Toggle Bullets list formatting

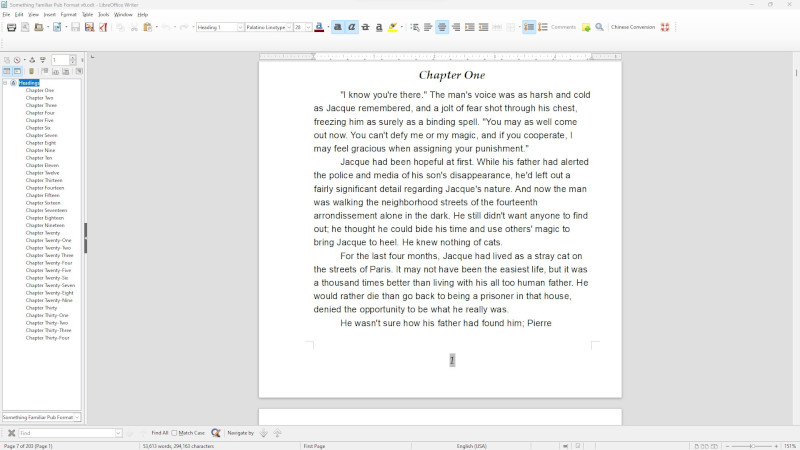click(529, 27)
